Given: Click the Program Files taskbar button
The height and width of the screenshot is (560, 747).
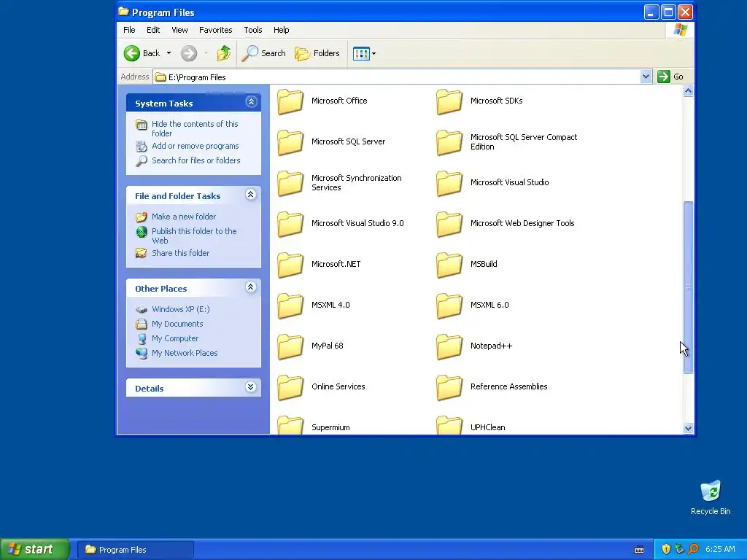Looking at the screenshot, I should 135,550.
